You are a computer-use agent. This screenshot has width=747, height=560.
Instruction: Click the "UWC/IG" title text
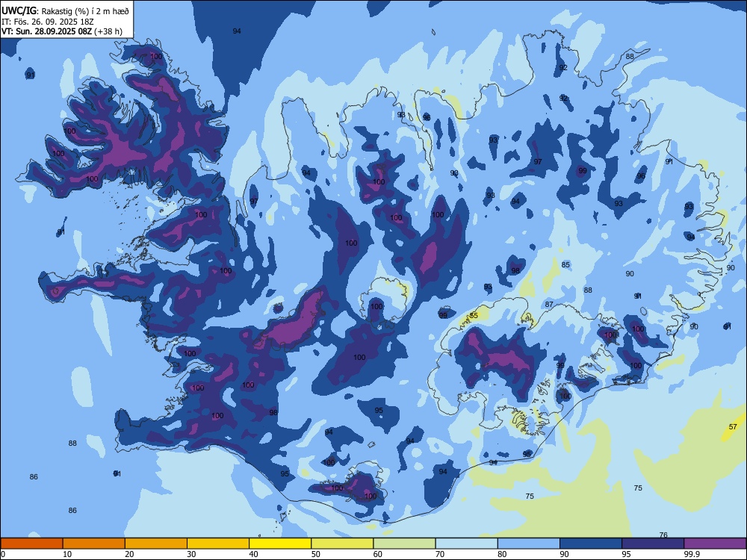19,10
